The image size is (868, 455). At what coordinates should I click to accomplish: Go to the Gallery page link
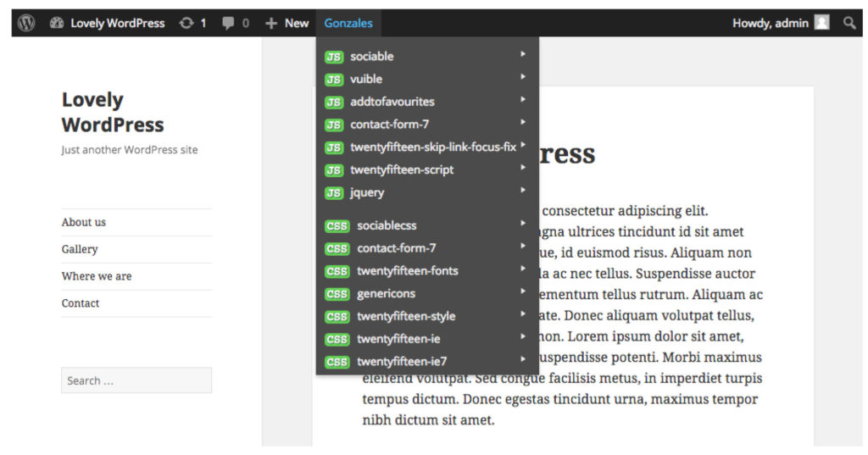point(80,249)
